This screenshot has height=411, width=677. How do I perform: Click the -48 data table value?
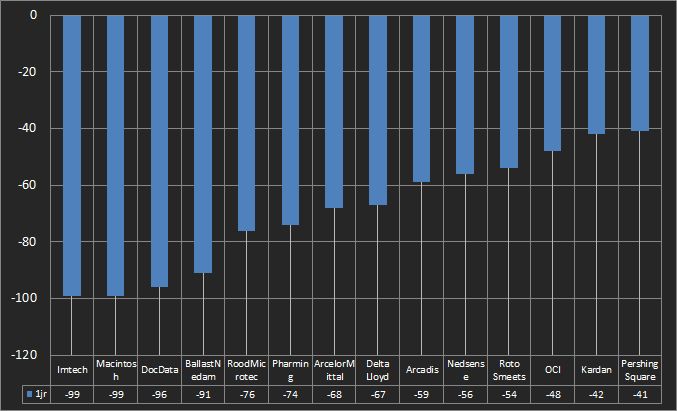tap(553, 395)
